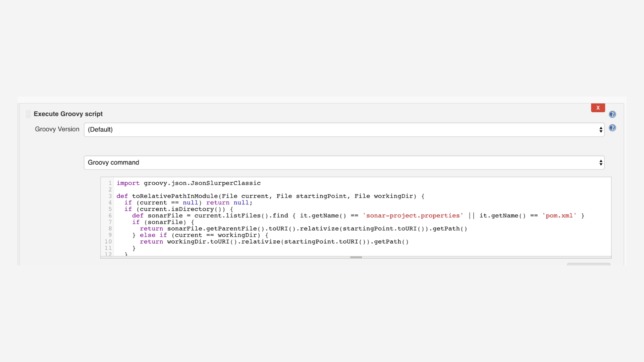Click the help icon beside Execute Groovy script

click(x=612, y=114)
